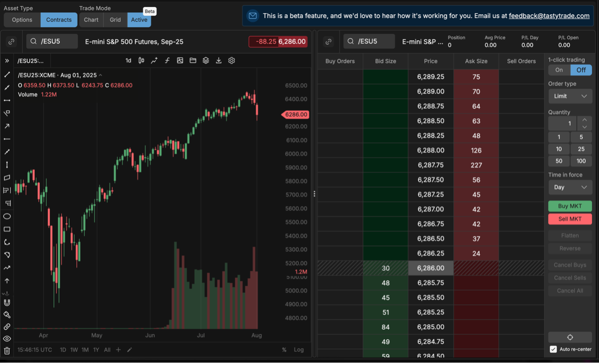Open the chart layers icon

click(206, 60)
